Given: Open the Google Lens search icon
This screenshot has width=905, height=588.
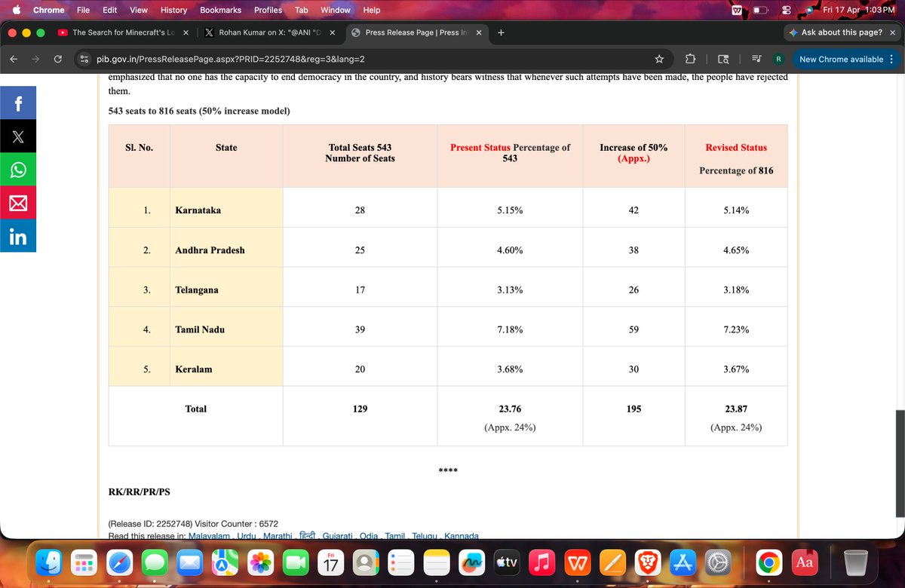Looking at the screenshot, I should click(x=723, y=59).
